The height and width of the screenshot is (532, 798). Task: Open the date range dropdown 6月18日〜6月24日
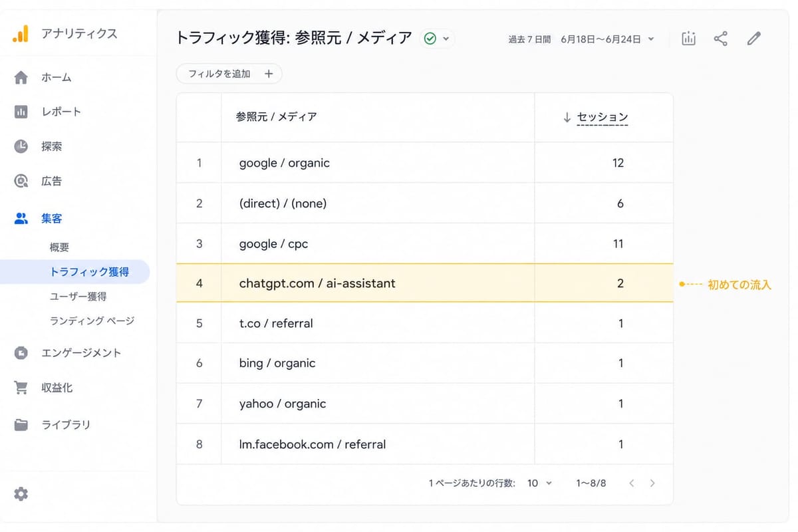pos(607,39)
